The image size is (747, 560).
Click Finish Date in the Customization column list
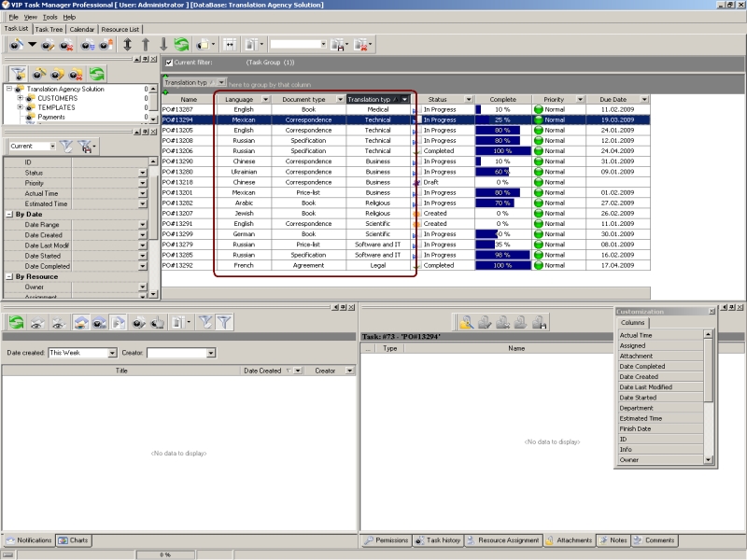(660, 429)
